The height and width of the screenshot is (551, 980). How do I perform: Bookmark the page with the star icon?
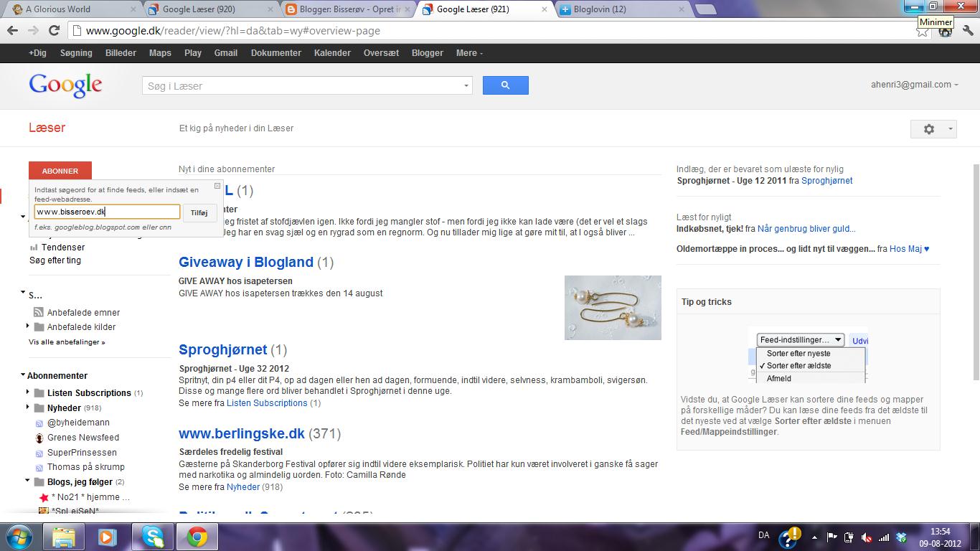coord(923,31)
